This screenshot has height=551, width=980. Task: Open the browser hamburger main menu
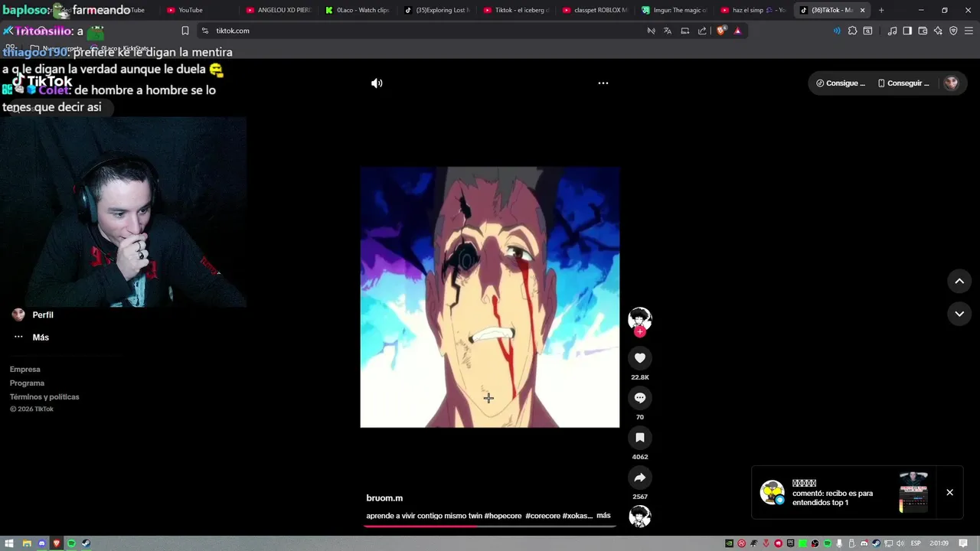tap(969, 31)
